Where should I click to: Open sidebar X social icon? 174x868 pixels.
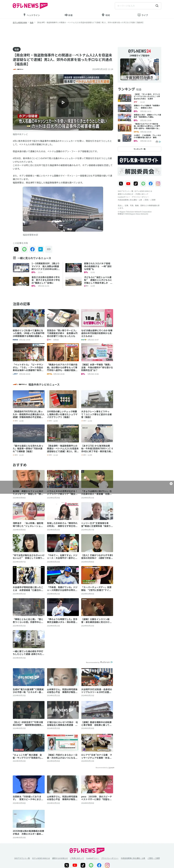tap(121, 184)
